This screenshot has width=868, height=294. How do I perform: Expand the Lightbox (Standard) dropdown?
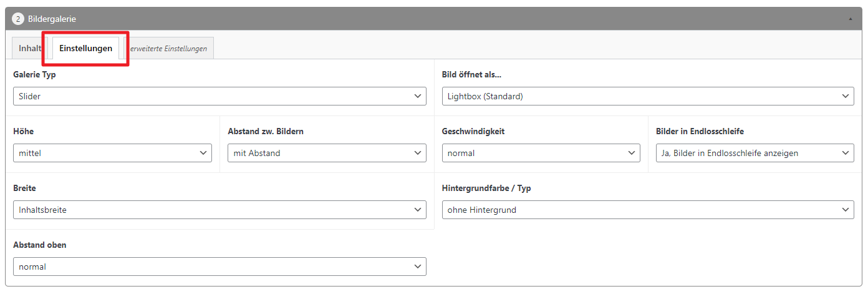coord(647,96)
